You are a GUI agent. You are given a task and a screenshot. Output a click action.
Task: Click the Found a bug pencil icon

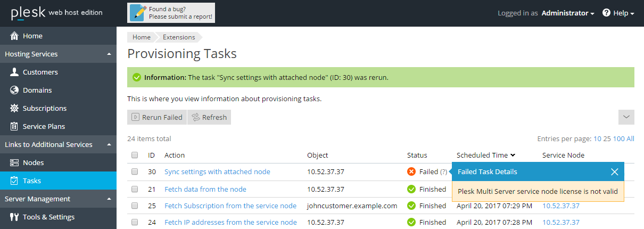pos(138,13)
